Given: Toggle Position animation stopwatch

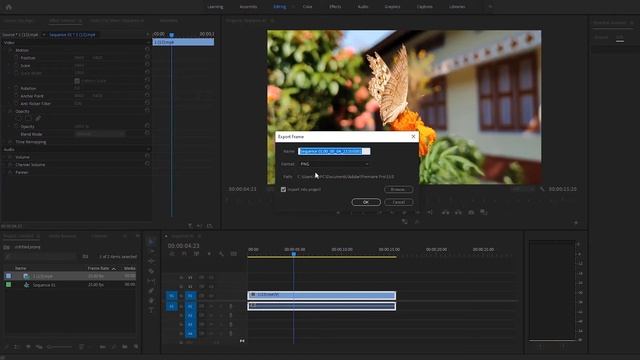Looking at the screenshot, I should pos(17,58).
